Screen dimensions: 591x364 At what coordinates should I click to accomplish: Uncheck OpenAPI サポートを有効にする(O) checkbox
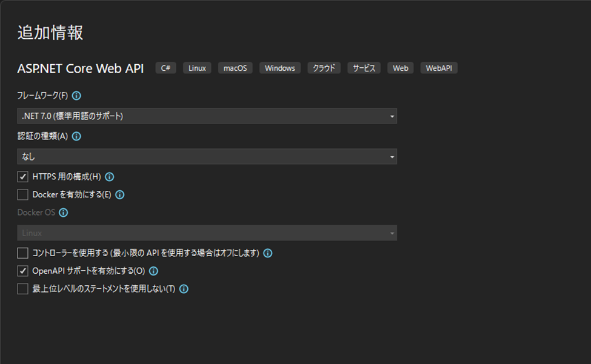(22, 271)
